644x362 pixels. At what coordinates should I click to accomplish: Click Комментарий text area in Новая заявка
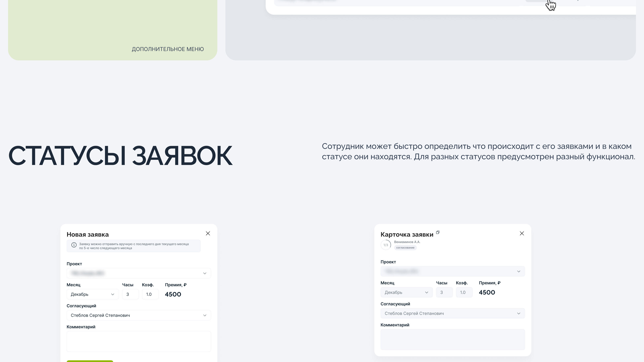click(139, 341)
